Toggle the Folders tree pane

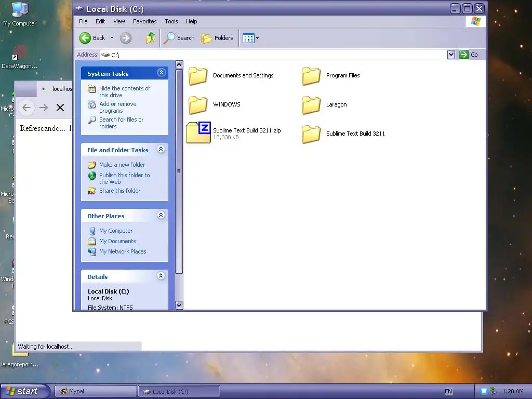(x=217, y=38)
